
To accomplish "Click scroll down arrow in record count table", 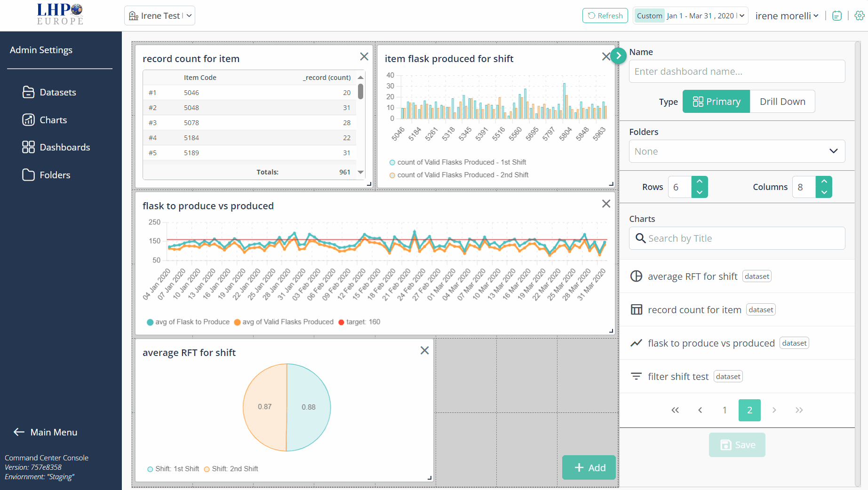I will coord(360,172).
